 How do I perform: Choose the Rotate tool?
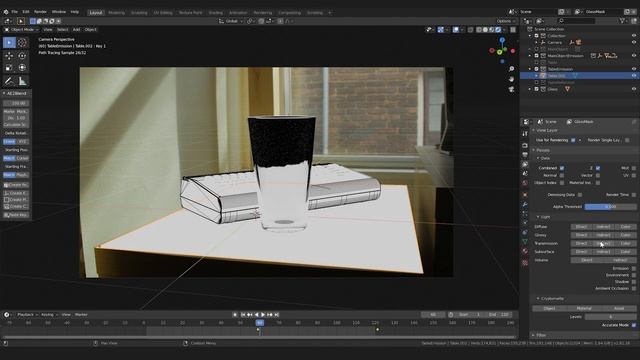coord(22,56)
